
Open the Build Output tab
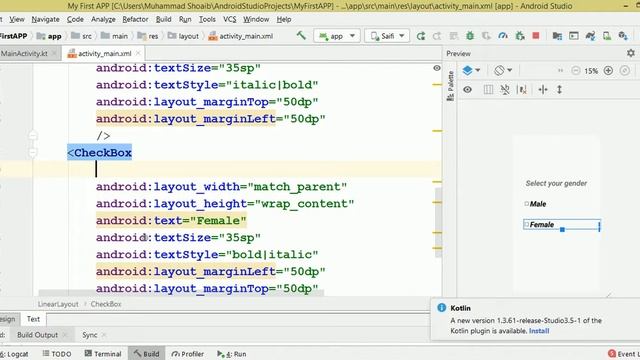(38, 335)
